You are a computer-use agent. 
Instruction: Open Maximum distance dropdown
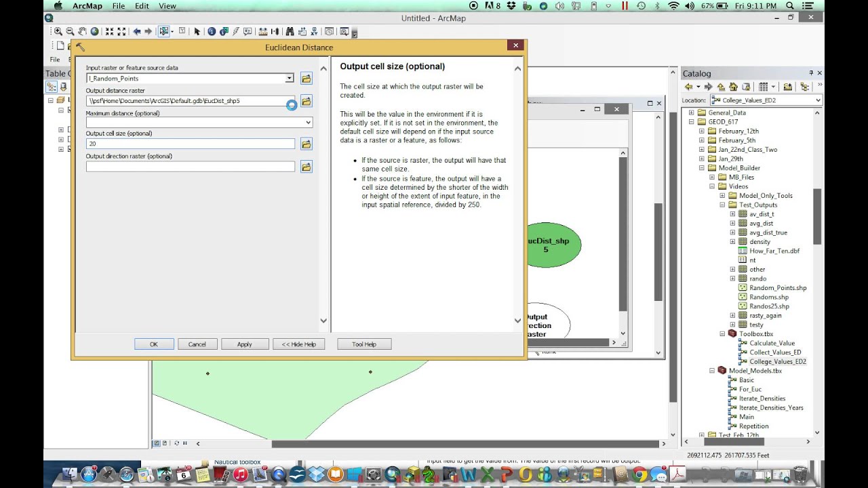(x=309, y=123)
